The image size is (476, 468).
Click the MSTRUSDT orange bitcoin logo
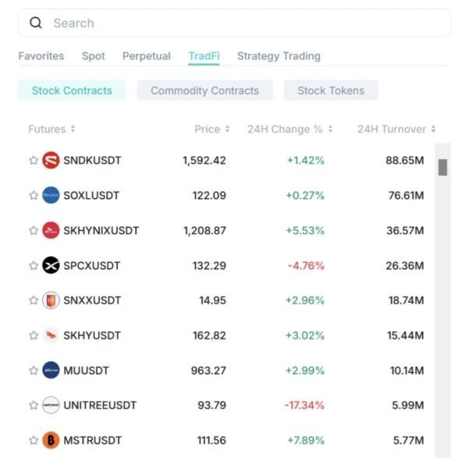(x=51, y=440)
